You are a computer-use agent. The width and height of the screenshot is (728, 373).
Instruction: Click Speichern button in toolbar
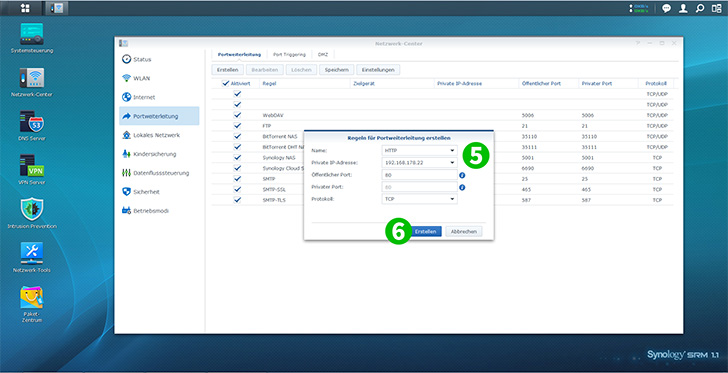[337, 70]
